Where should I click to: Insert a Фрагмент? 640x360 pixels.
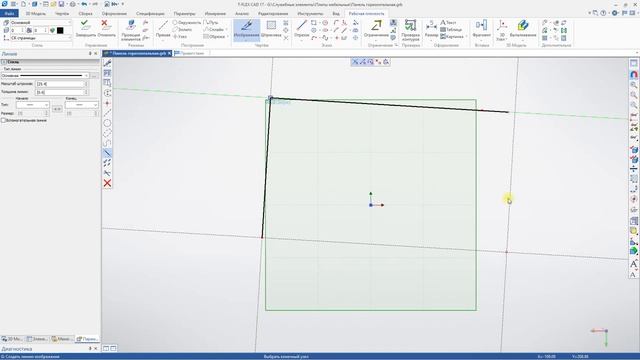click(x=482, y=29)
